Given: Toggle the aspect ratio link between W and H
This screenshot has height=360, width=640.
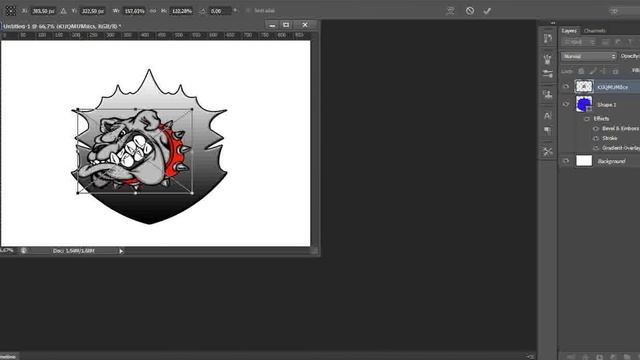Looking at the screenshot, I should pyautogui.click(x=153, y=11).
